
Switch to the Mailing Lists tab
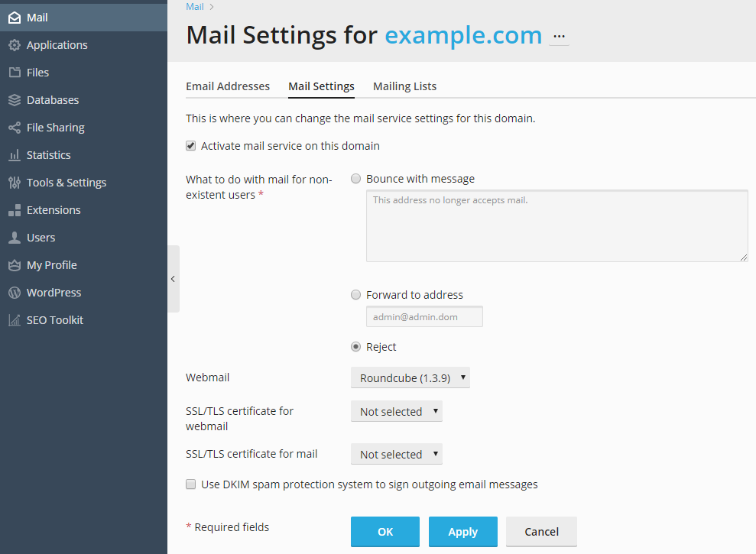click(x=405, y=86)
